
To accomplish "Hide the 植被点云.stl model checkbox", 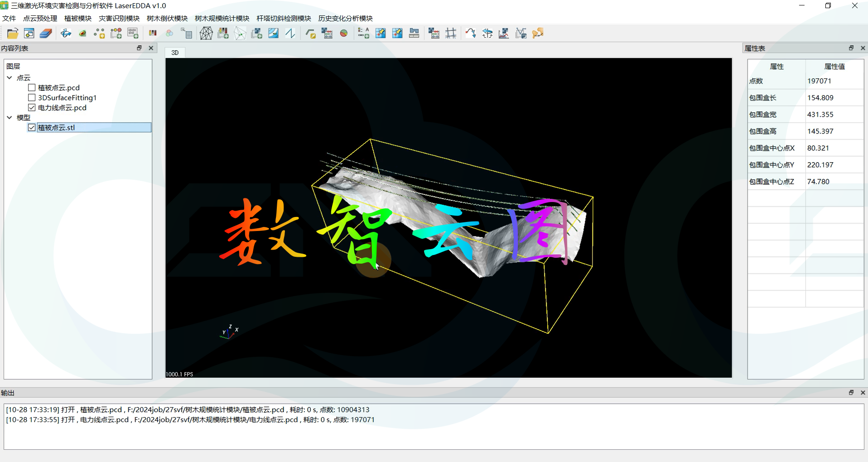I will click(32, 128).
